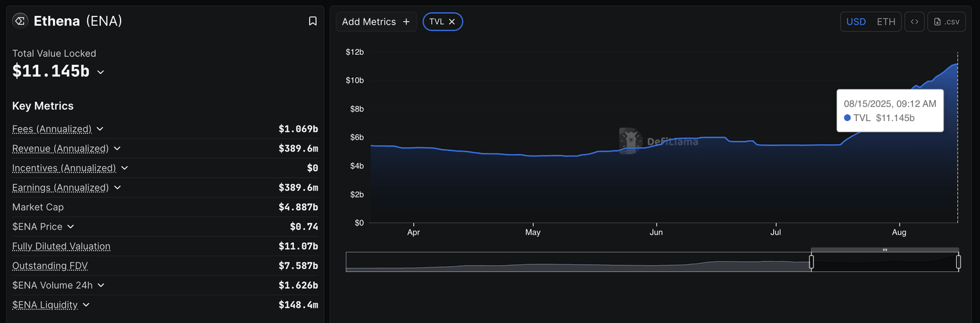Expand the Revenue (Annualized) row
Viewport: 980px width, 323px height.
coord(117,148)
